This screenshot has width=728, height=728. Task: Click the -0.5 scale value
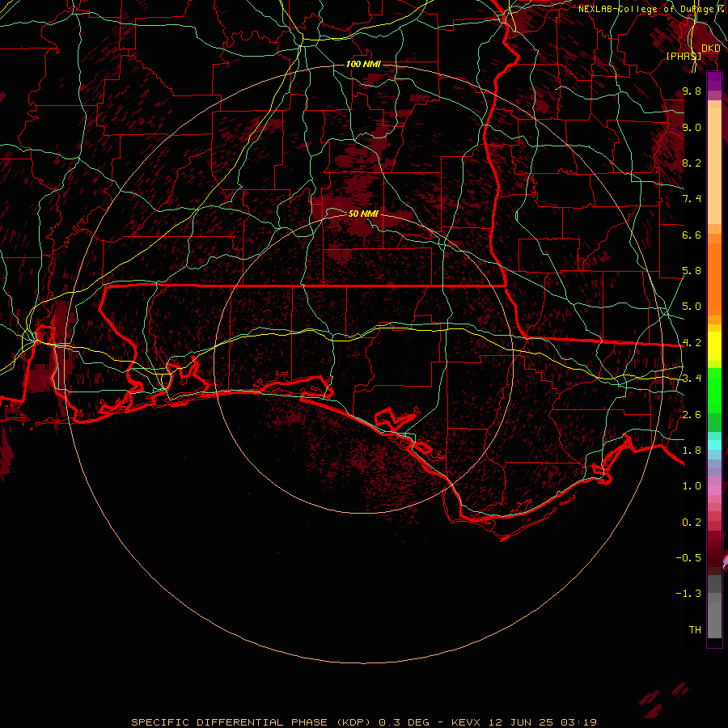[688, 558]
